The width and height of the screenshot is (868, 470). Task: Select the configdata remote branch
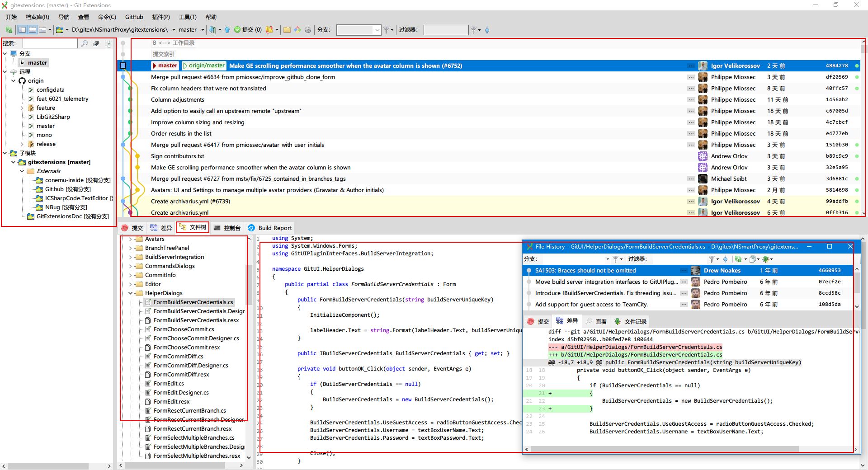[50, 89]
